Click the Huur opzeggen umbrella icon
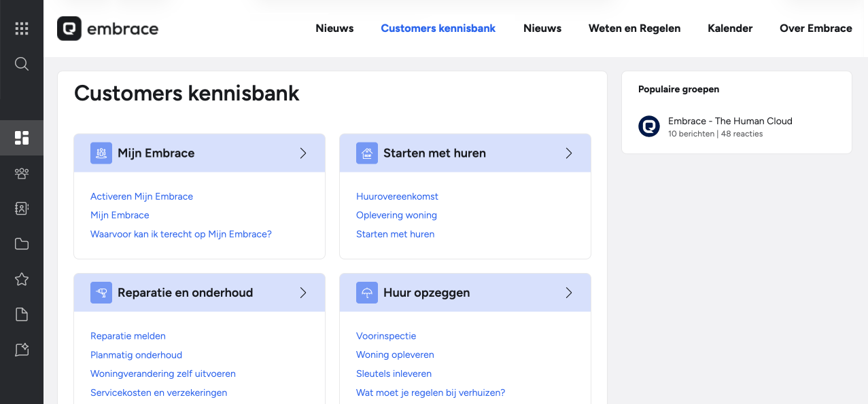The image size is (868, 404). (x=367, y=293)
